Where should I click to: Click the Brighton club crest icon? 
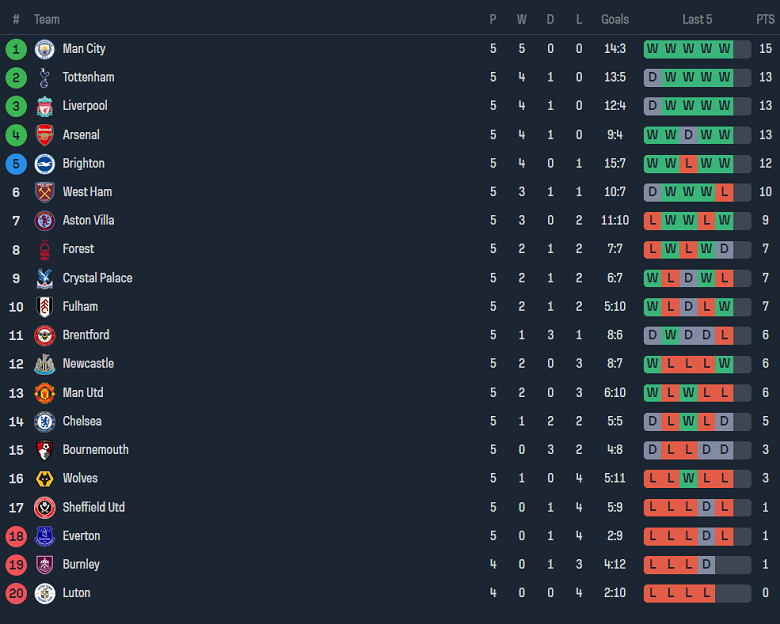[44, 163]
